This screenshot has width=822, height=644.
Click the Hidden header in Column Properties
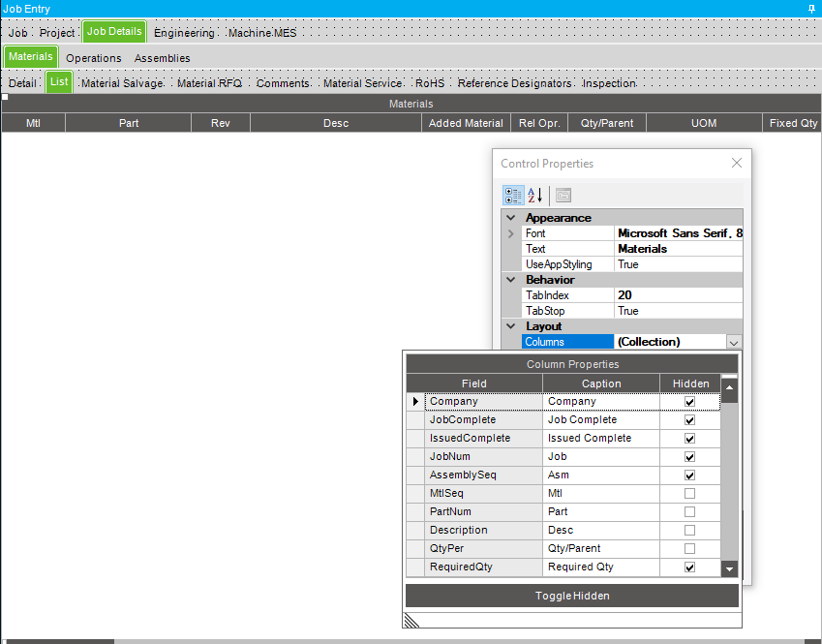point(690,383)
